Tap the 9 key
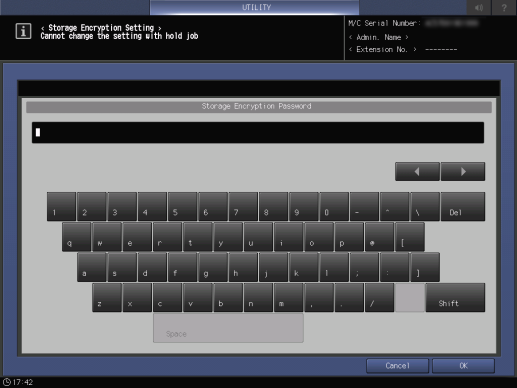Viewport: 517px width, 388px height. coord(304,206)
